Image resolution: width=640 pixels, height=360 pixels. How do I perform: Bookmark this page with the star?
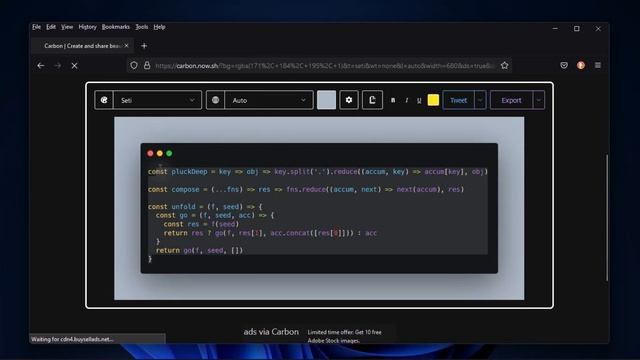pos(505,65)
